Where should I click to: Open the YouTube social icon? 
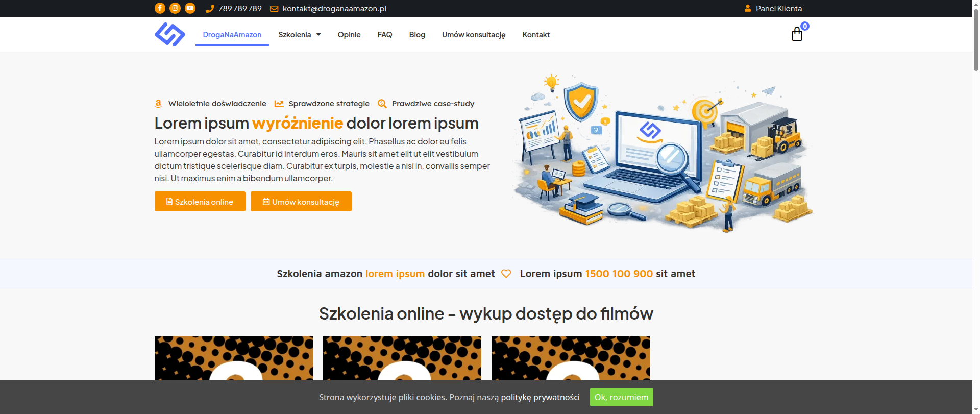pos(190,8)
